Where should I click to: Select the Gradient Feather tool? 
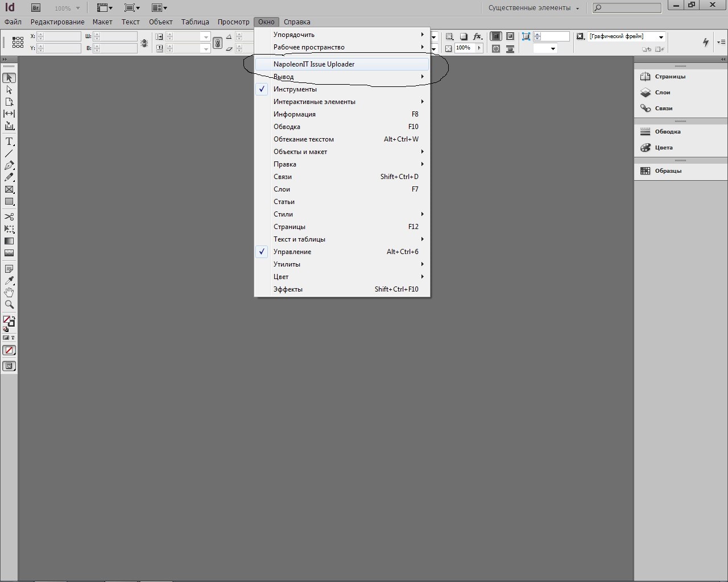tap(9, 253)
